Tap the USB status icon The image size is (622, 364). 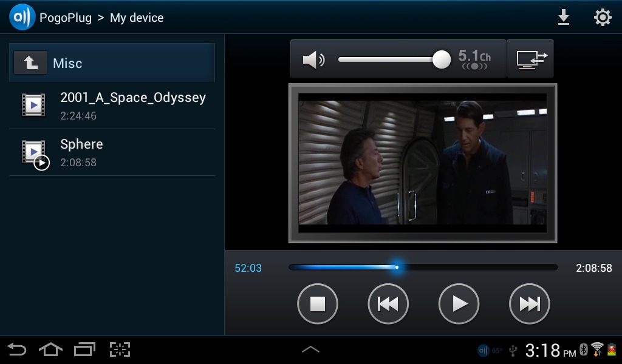513,351
